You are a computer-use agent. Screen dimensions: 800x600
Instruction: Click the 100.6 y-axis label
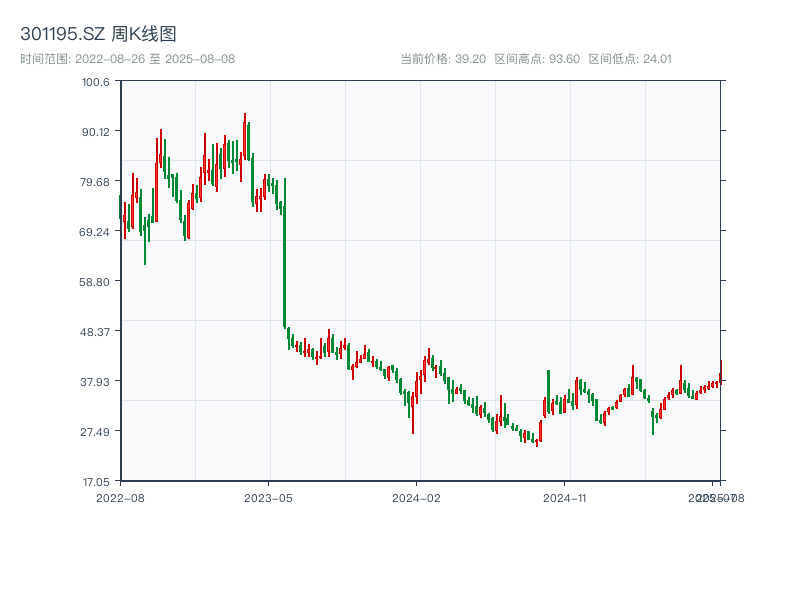click(x=96, y=81)
